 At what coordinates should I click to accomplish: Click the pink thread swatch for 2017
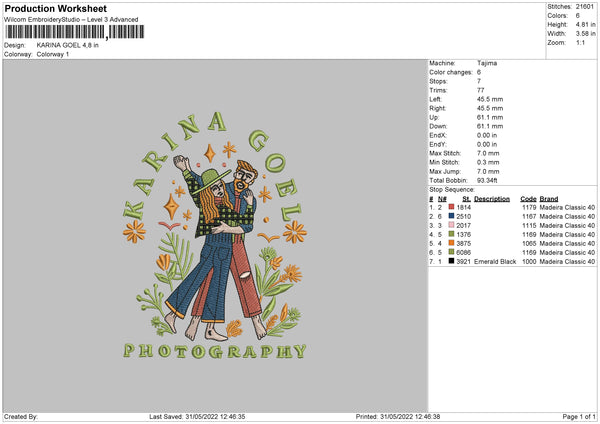click(451, 225)
